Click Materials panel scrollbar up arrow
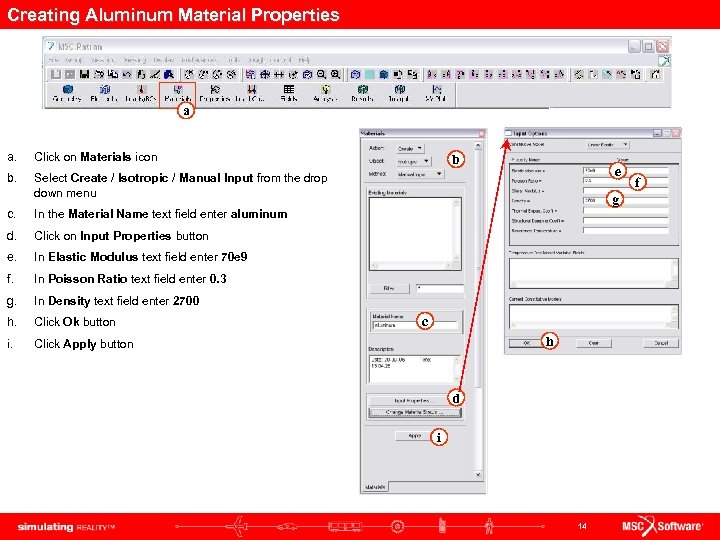The width and height of the screenshot is (720, 540). coord(478,146)
